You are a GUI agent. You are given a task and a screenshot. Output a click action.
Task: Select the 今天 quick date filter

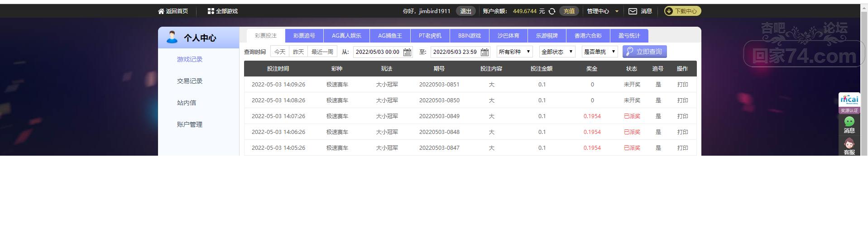coord(280,52)
